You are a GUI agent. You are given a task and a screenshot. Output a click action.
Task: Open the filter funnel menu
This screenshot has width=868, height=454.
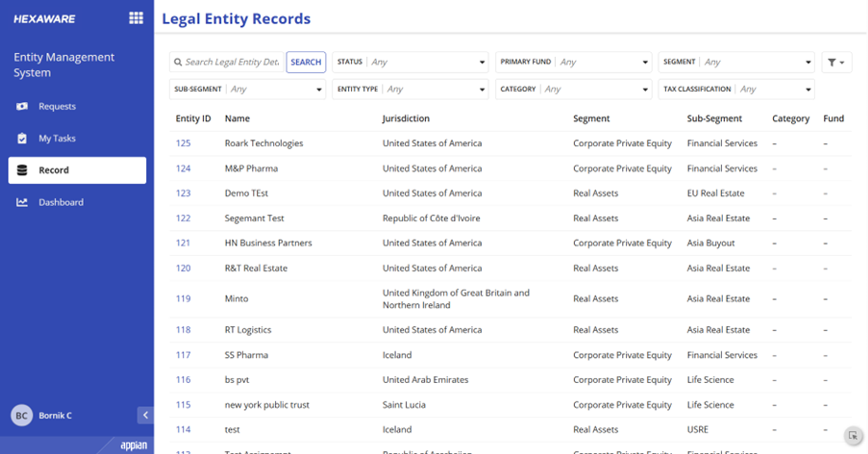pos(836,62)
